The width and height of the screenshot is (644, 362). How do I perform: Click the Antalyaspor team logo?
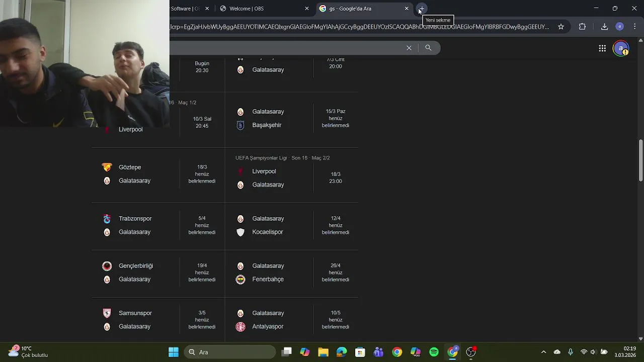coord(240,327)
